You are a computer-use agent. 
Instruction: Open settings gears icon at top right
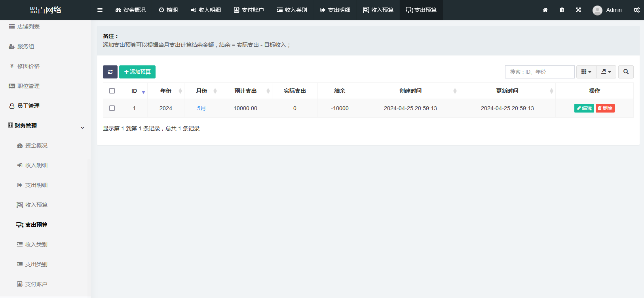[636, 10]
